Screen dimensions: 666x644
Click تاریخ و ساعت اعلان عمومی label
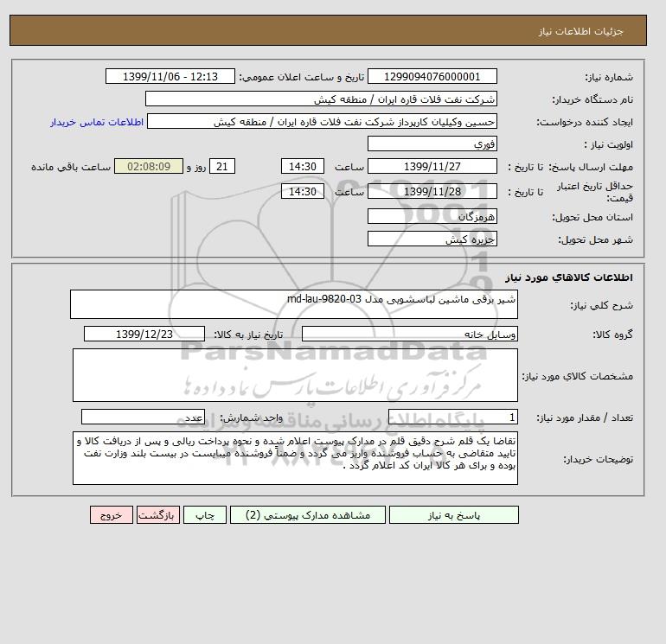pyautogui.click(x=302, y=77)
